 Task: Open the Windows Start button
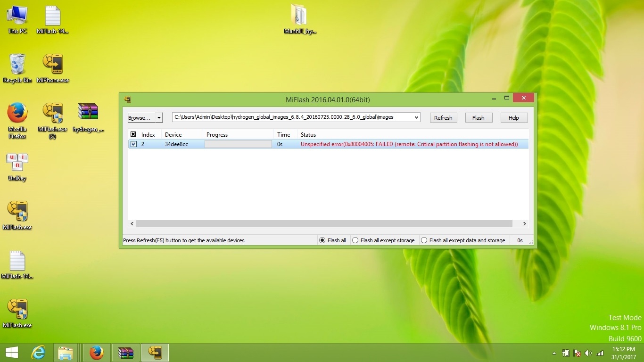click(x=11, y=353)
